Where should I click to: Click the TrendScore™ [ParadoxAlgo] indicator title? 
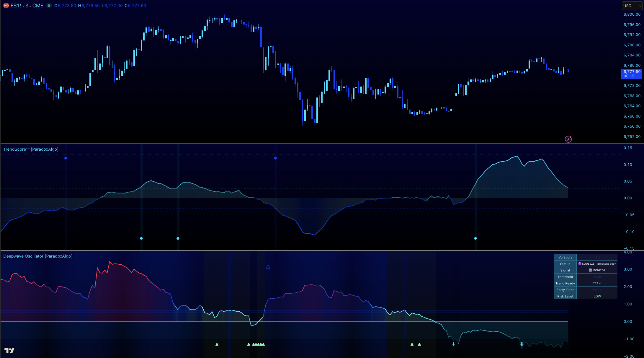point(31,149)
